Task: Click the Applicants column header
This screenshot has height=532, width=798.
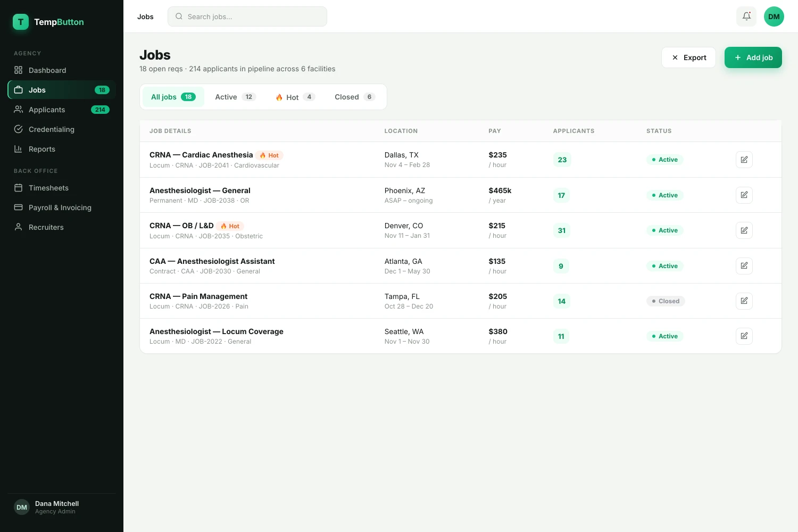Action: (574, 131)
